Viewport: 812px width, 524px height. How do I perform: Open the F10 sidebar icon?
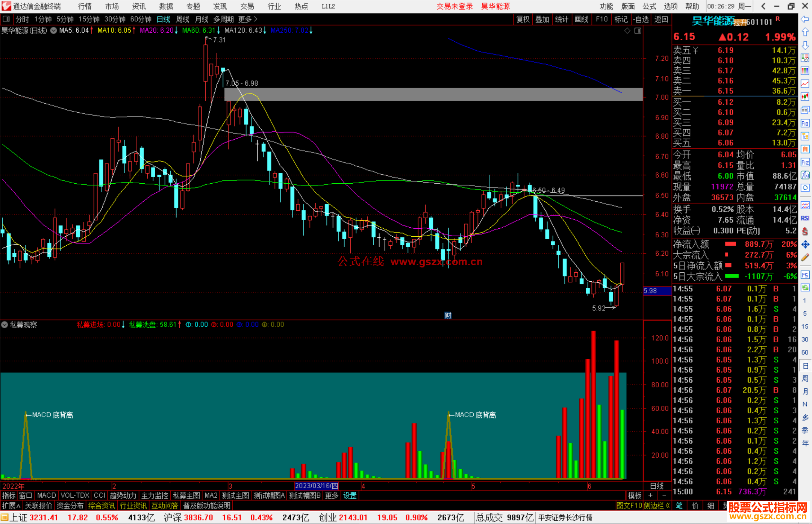tap(805, 124)
